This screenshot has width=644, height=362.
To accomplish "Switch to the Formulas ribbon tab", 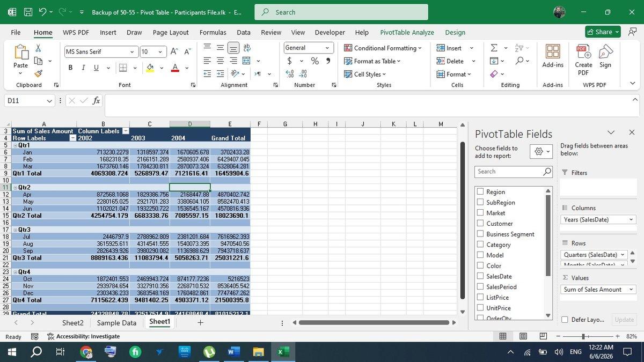I will tap(213, 32).
